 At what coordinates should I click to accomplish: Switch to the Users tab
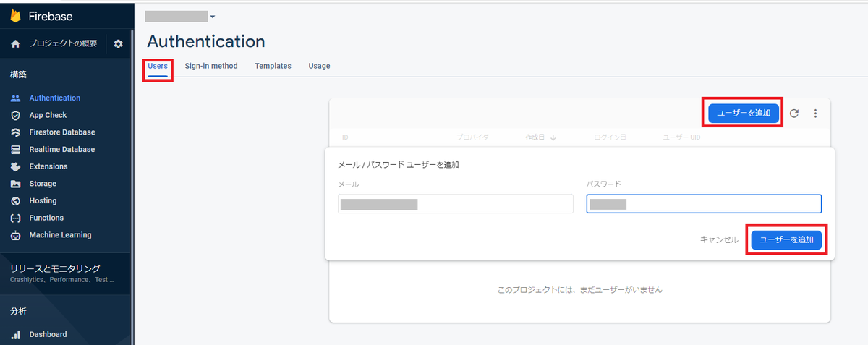158,66
